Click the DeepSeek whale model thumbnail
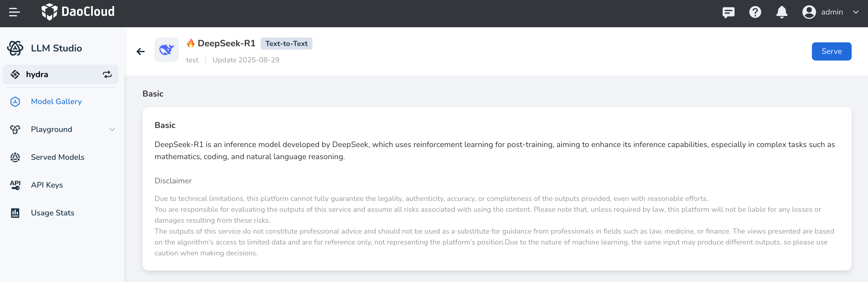Image resolution: width=868 pixels, height=282 pixels. (166, 50)
